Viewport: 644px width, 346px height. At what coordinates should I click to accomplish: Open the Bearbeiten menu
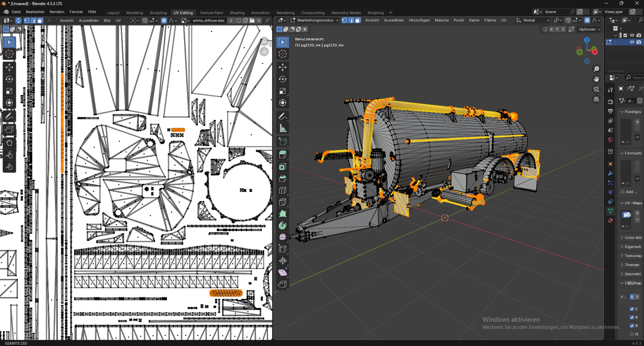35,12
